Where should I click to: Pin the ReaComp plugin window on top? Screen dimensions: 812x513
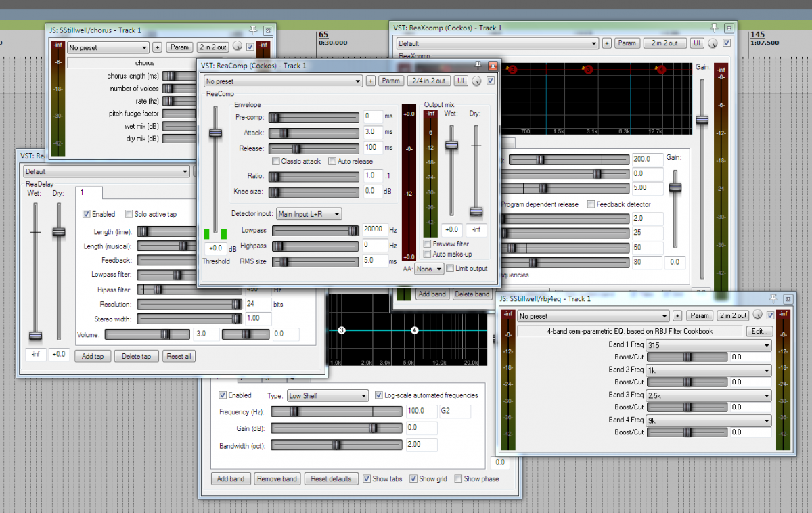click(478, 66)
